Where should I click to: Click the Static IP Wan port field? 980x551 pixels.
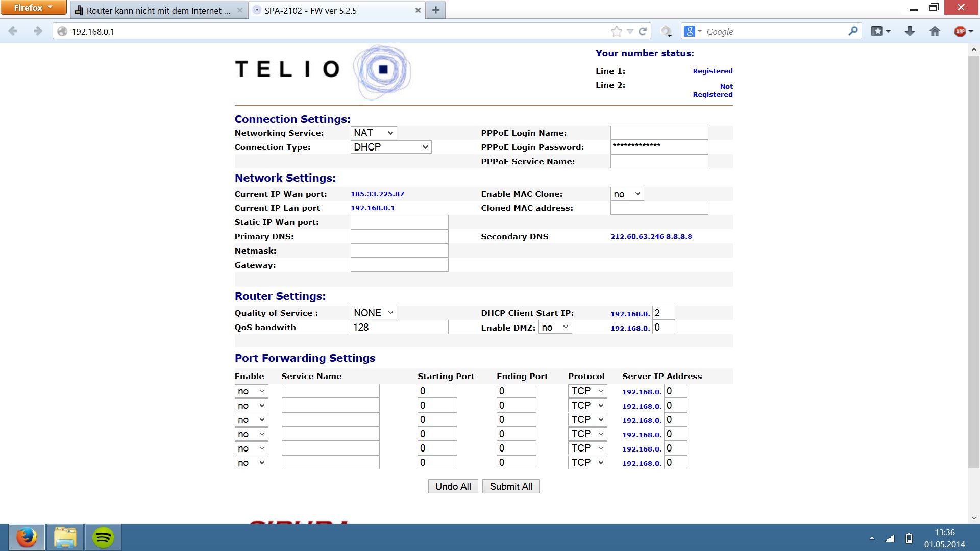[x=400, y=222]
